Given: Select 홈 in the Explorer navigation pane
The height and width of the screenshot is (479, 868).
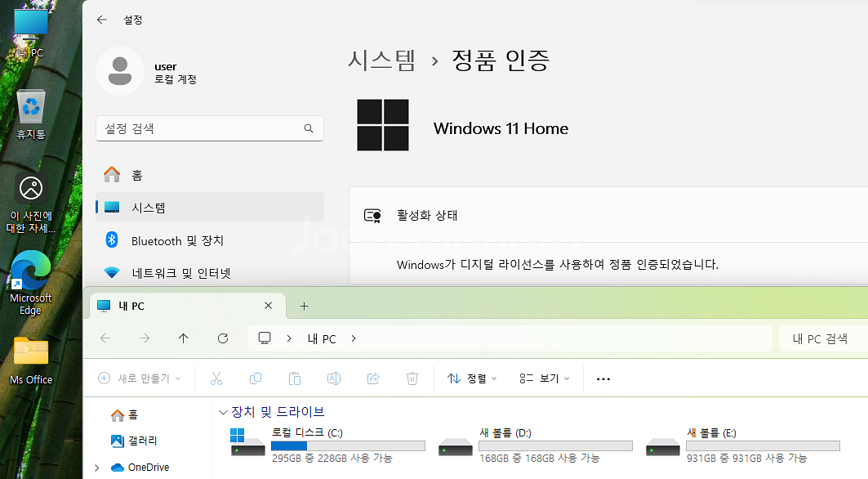Looking at the screenshot, I should click(125, 414).
